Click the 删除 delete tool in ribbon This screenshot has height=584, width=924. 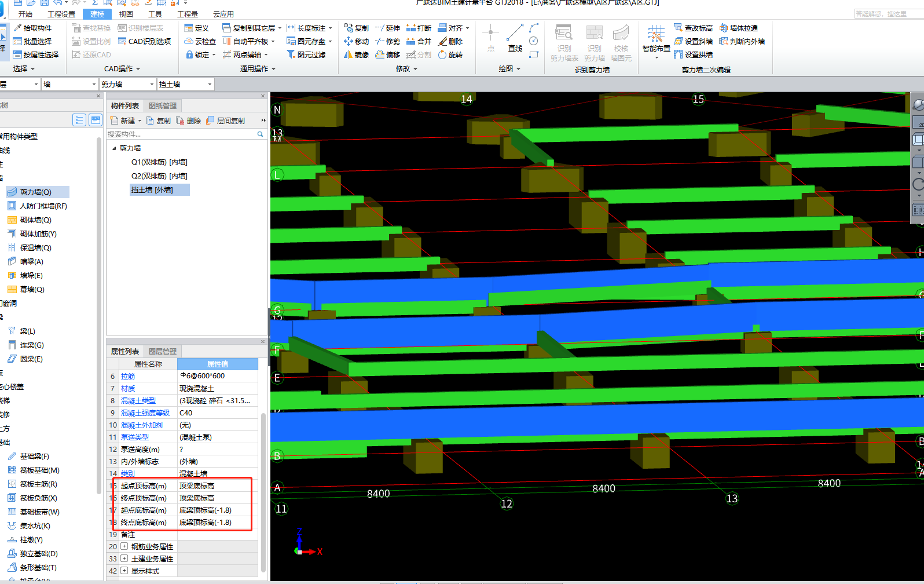[450, 41]
